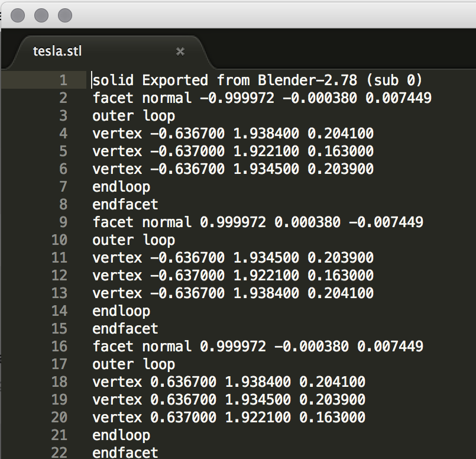This screenshot has width=476, height=459.
Task: Click 'vertex 0.636700 1.938400 0.204100' on line 18
Action: click(x=229, y=382)
